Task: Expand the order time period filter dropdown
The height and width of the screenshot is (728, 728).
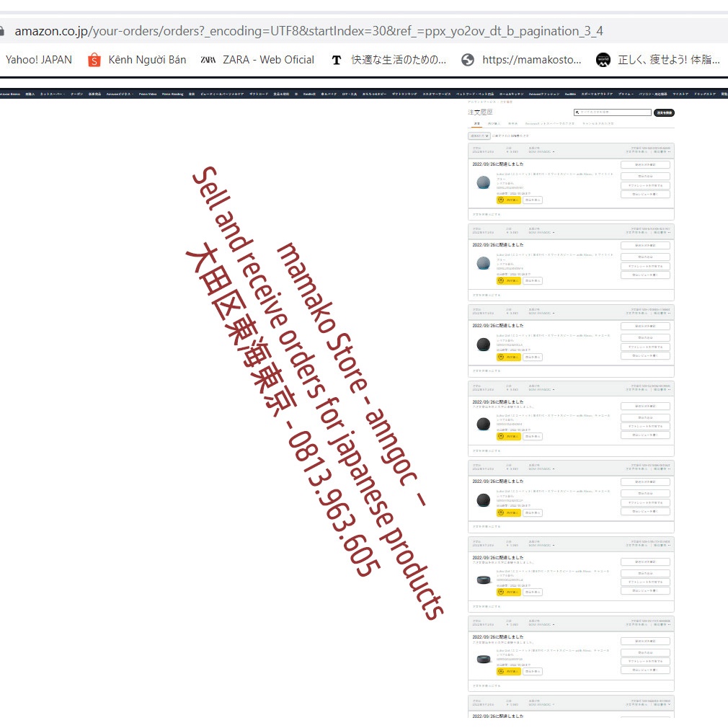Action: [x=479, y=136]
